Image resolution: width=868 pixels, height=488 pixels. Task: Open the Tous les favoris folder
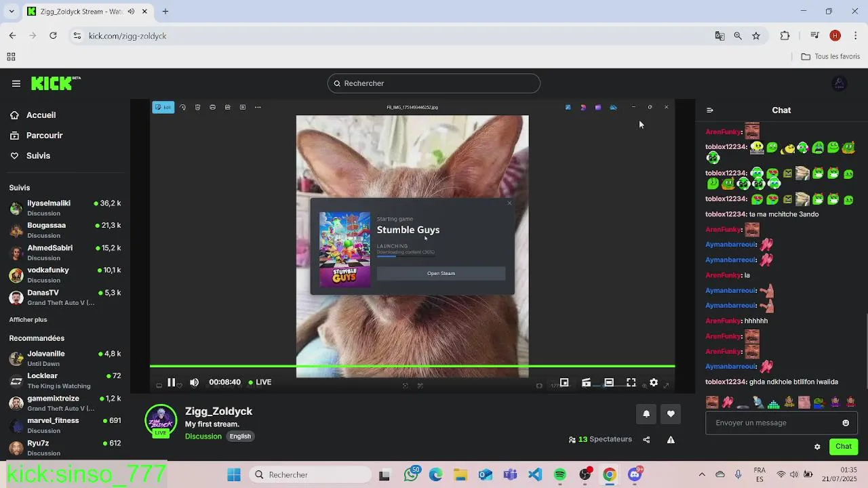pos(831,57)
